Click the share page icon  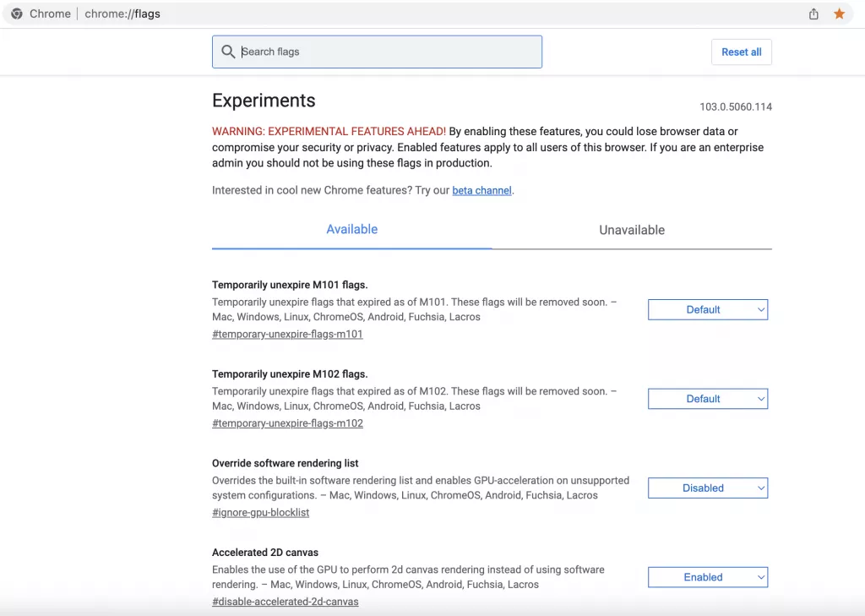(813, 14)
